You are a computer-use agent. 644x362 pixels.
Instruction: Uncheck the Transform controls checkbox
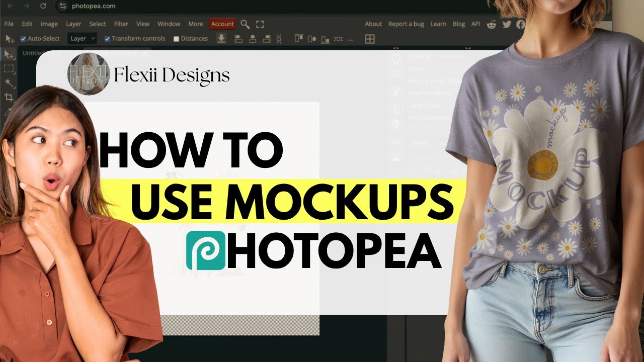click(x=107, y=39)
